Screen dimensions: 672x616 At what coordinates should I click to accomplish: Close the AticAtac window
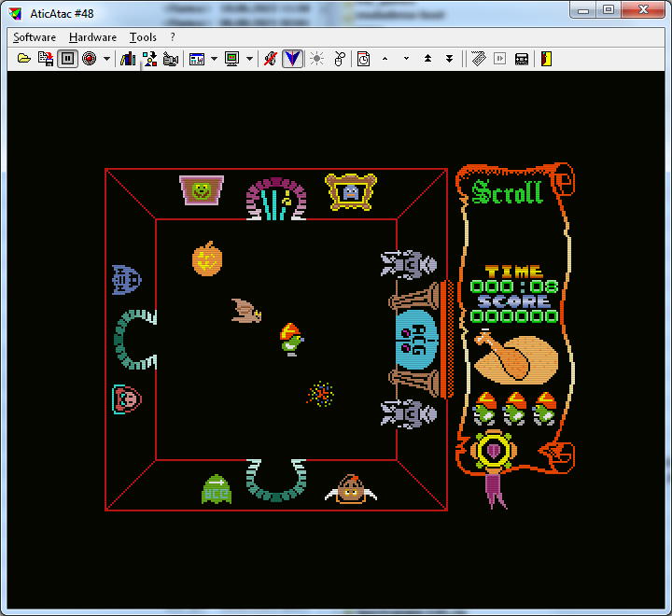tap(643, 10)
